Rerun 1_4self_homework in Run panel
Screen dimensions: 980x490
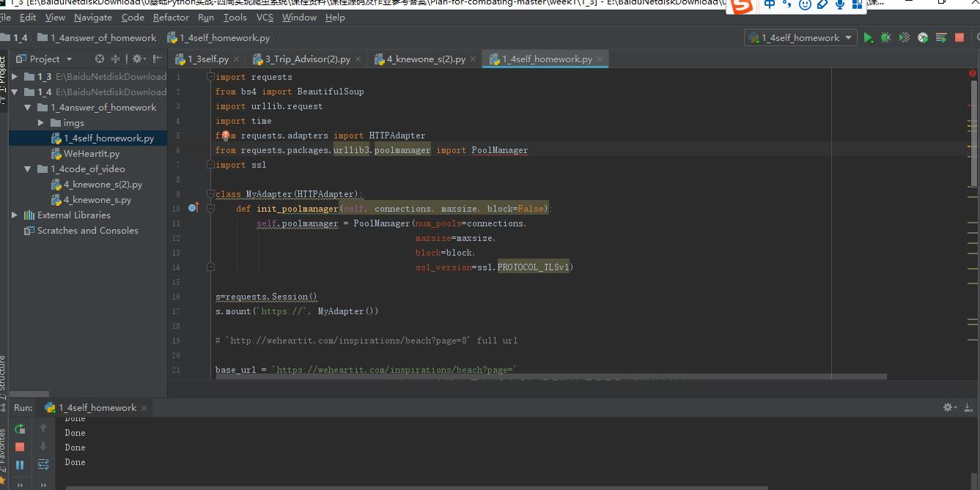click(20, 429)
